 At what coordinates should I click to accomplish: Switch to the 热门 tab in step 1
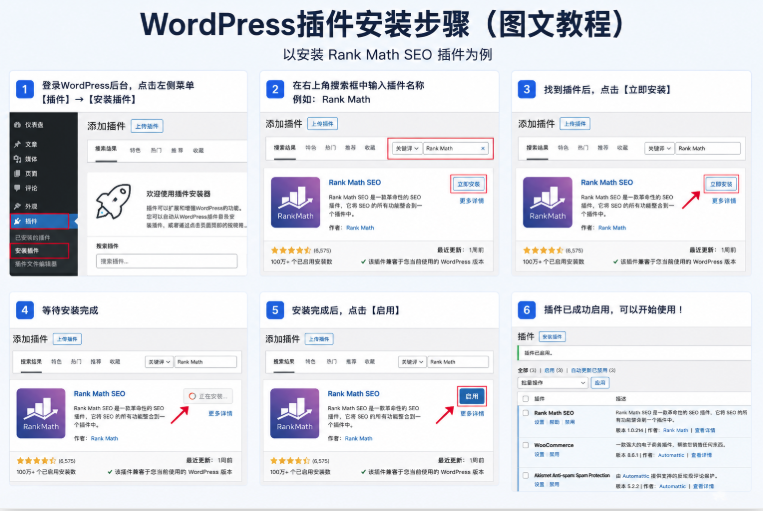click(x=156, y=150)
